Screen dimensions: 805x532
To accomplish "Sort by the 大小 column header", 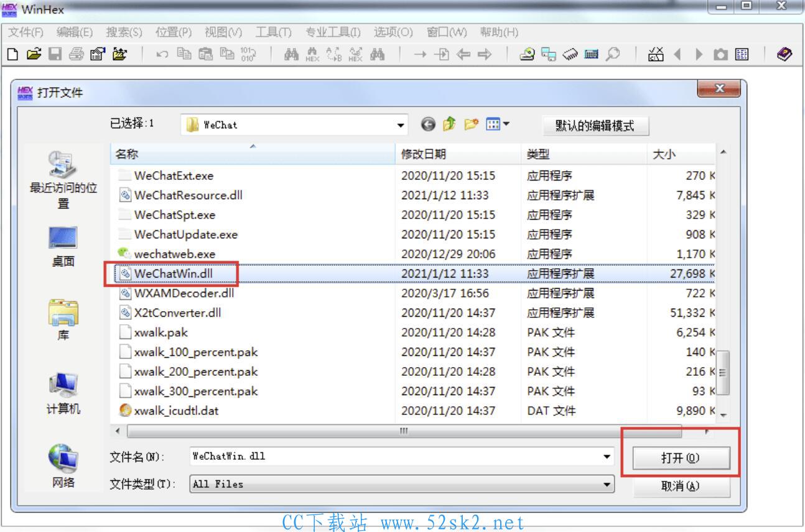I will (x=681, y=154).
